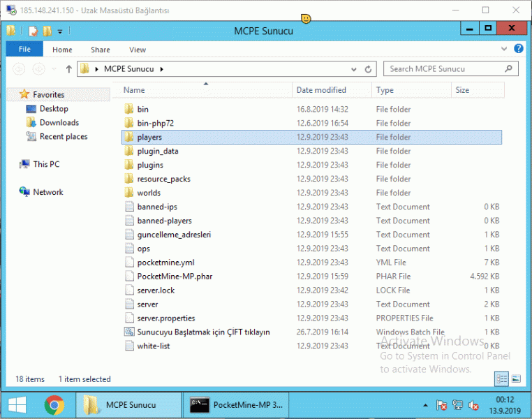Open the bin-php72 folder icon

(x=129, y=123)
